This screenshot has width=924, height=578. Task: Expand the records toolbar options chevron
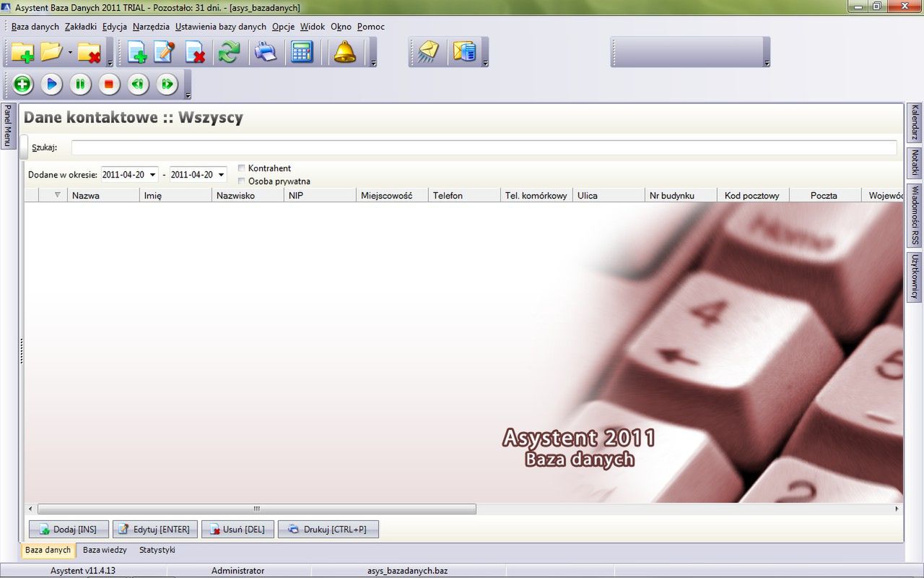pos(373,63)
